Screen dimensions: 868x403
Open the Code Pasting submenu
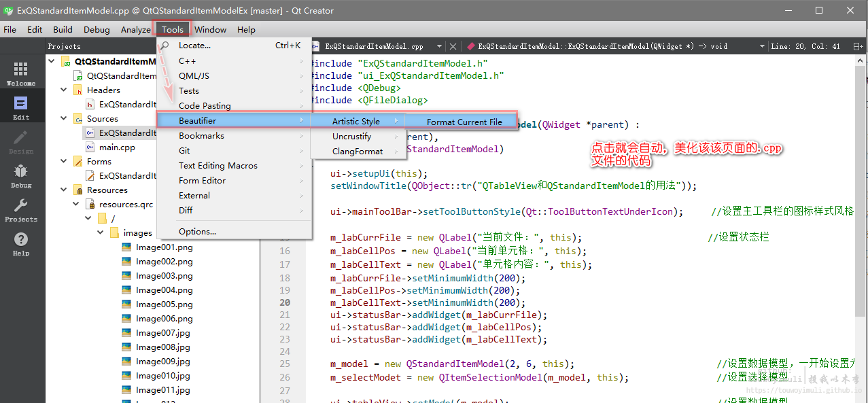point(234,105)
